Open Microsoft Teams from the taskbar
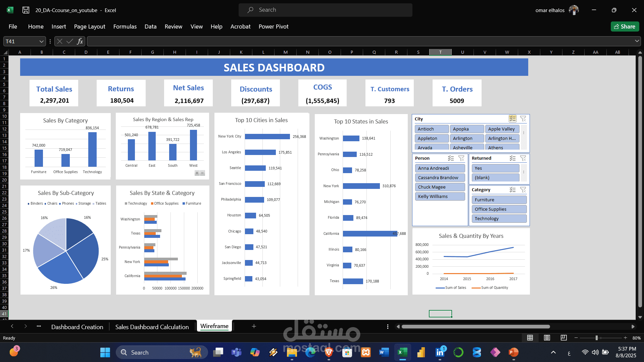The height and width of the screenshot is (362, 644). tap(237, 352)
